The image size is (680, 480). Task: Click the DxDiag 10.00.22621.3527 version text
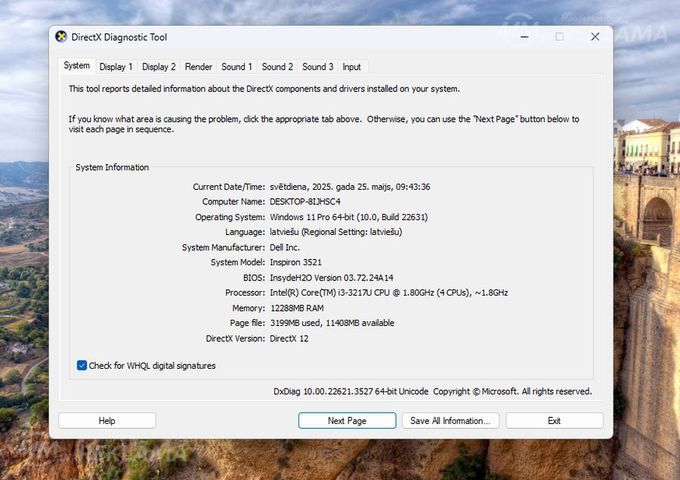tap(351, 391)
